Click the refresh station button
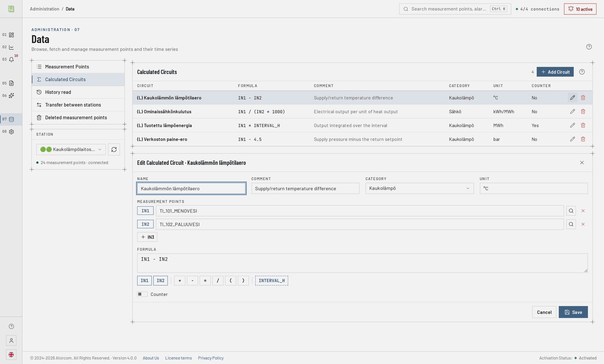This screenshot has height=364, width=604. [x=114, y=149]
